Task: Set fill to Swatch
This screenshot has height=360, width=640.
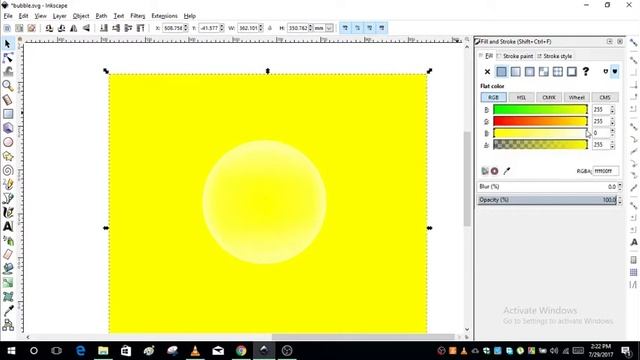Action: [572, 72]
